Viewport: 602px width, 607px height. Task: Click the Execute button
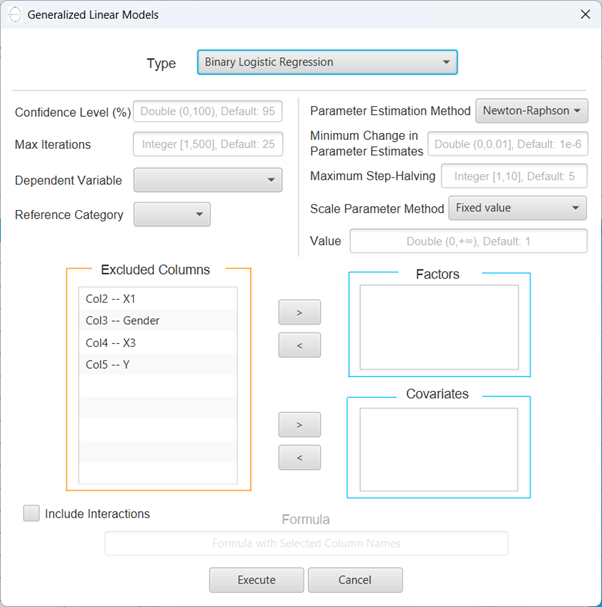(x=256, y=580)
